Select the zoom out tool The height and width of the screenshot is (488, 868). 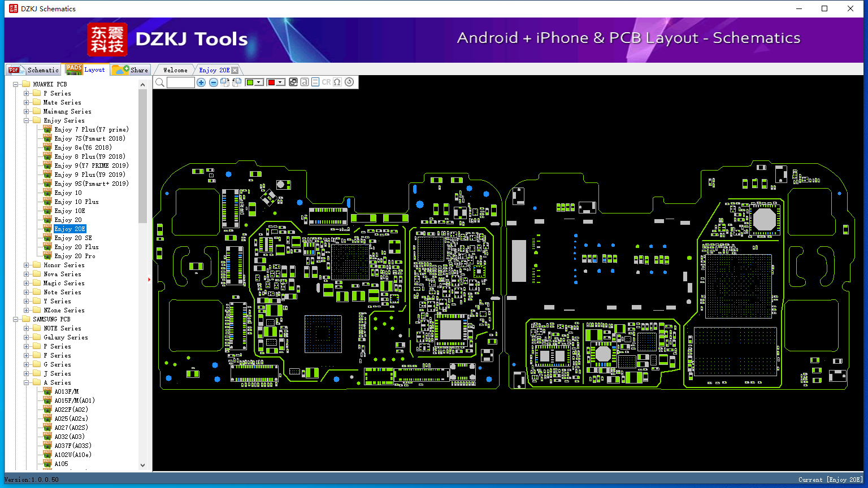click(x=214, y=82)
